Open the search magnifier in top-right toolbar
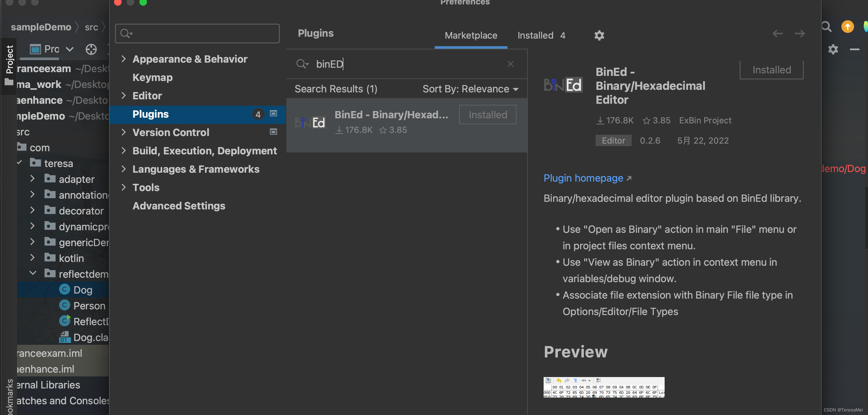The image size is (868, 415). pyautogui.click(x=827, y=27)
